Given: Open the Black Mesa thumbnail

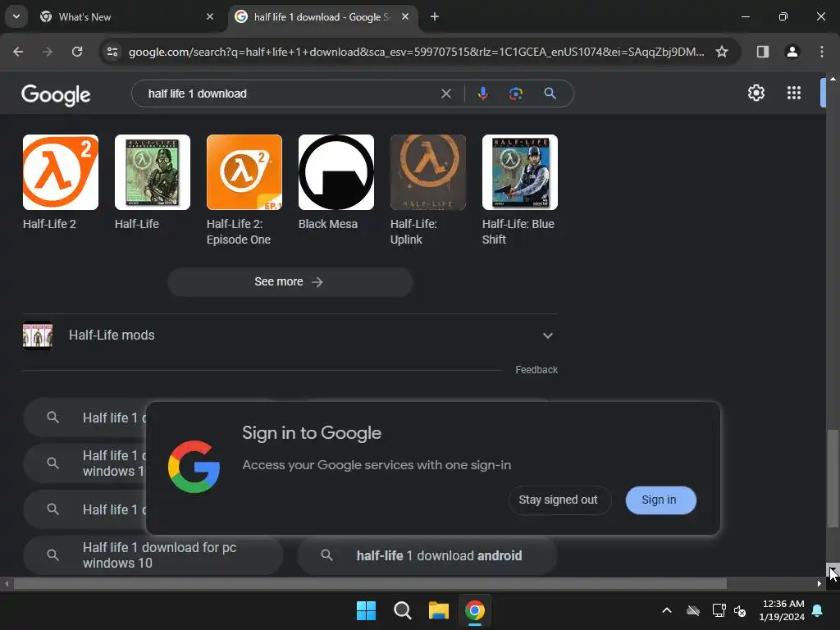Looking at the screenshot, I should [336, 172].
